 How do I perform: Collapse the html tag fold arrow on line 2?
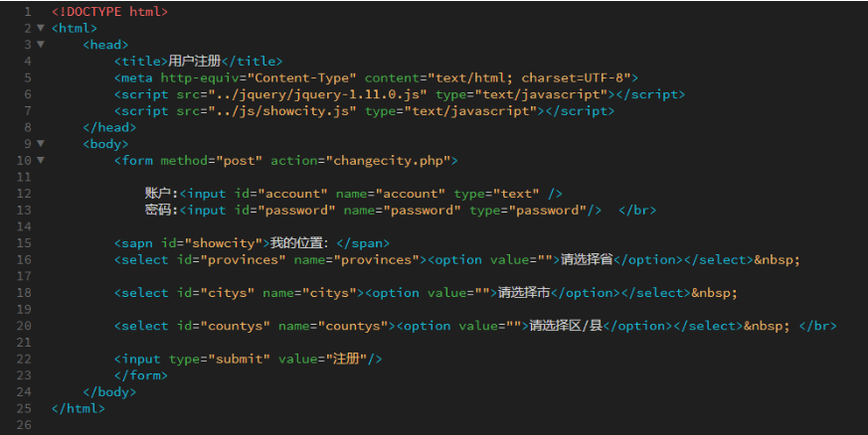click(41, 28)
